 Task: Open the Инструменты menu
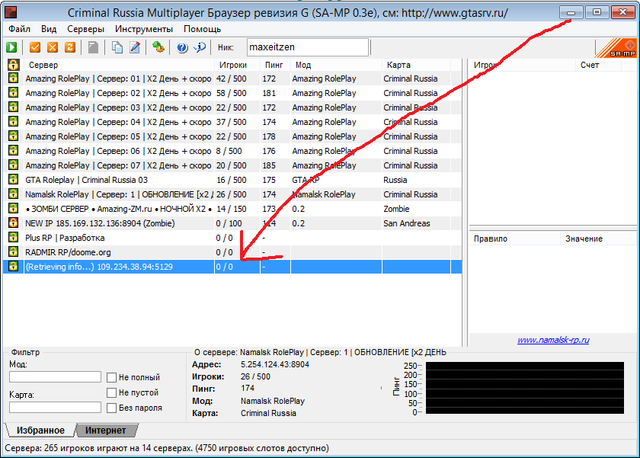click(144, 29)
